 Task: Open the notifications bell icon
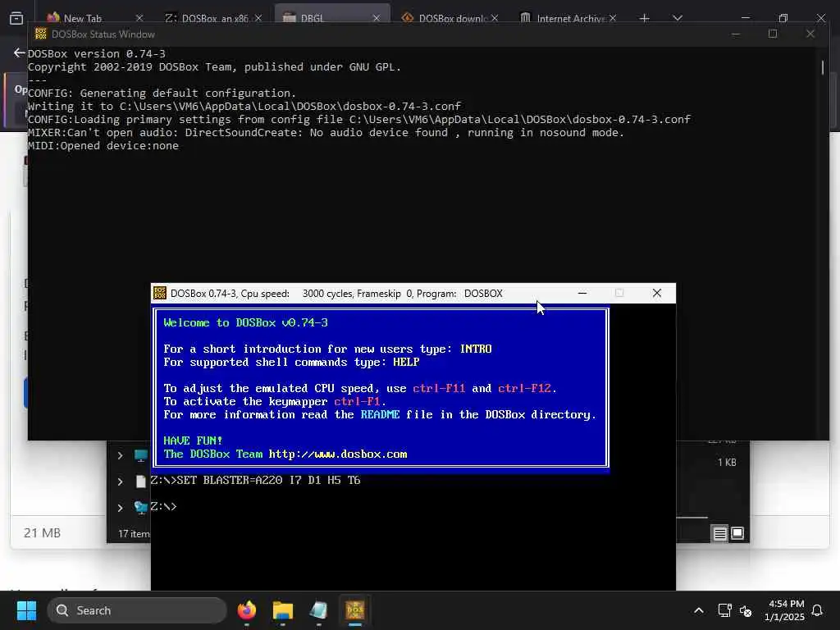pyautogui.click(x=817, y=610)
